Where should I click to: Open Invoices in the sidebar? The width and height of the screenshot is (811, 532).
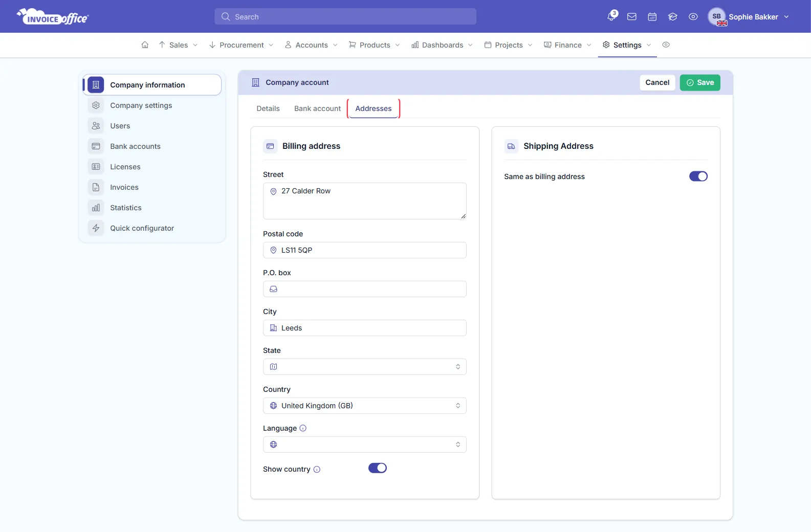coord(152,187)
